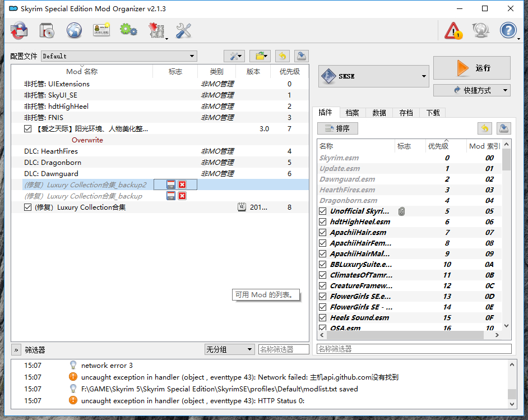This screenshot has width=528, height=420.
Task: Open the 无分组 grouping dropdown
Action: point(229,349)
